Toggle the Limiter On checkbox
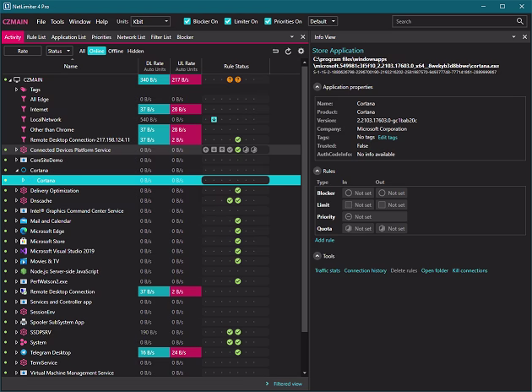The height and width of the screenshot is (392, 532). pos(228,21)
